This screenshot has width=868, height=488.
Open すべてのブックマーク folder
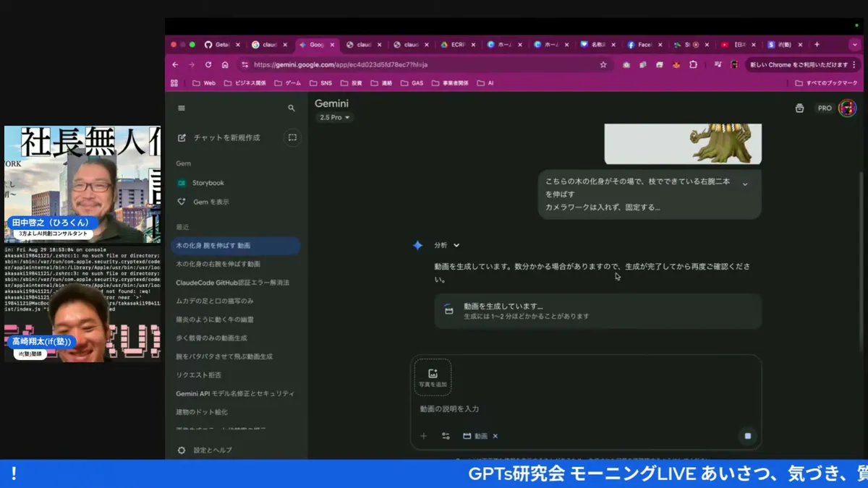click(x=825, y=83)
